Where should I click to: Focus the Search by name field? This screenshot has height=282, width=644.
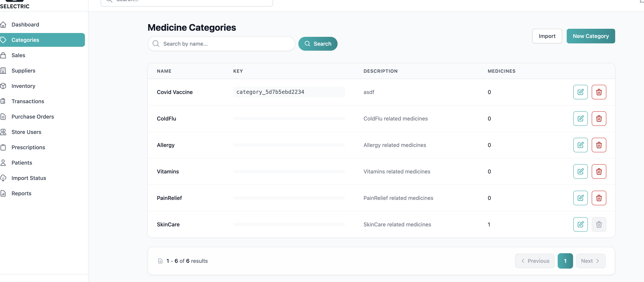[x=225, y=44]
